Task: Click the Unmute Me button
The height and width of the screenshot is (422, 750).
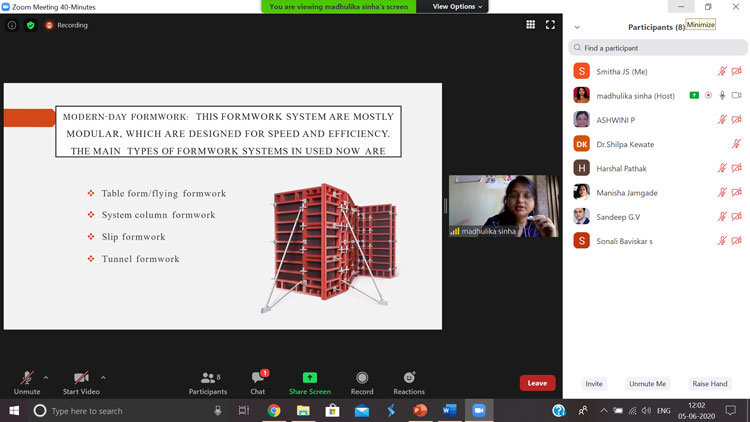Action: [x=647, y=384]
